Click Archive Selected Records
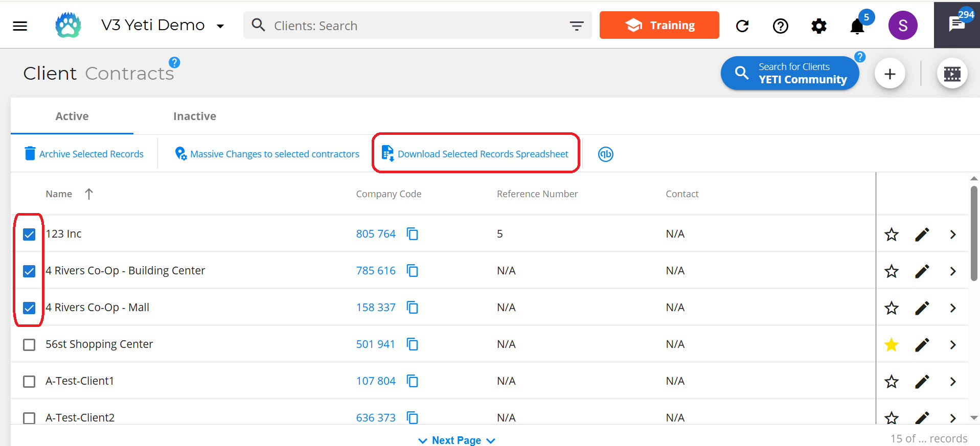Viewport: 980px width, 446px height. 84,154
